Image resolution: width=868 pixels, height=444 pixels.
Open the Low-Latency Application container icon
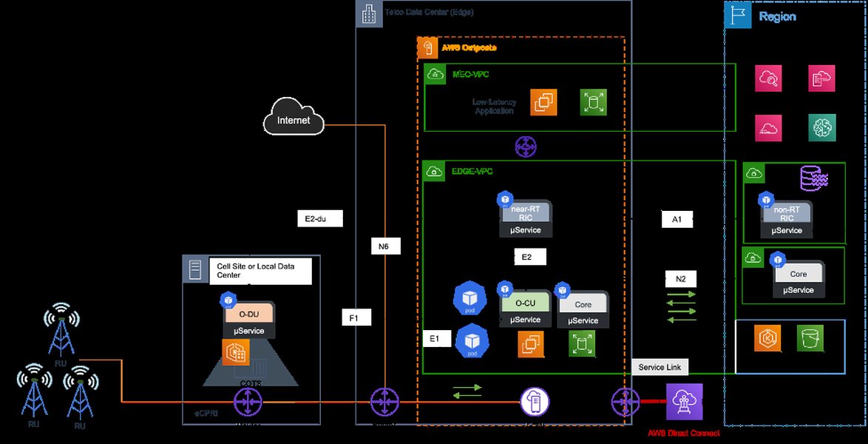pos(543,102)
